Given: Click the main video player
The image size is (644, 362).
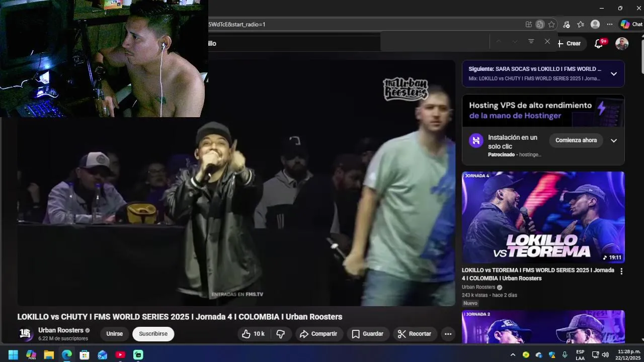Looking at the screenshot, I should (x=236, y=184).
